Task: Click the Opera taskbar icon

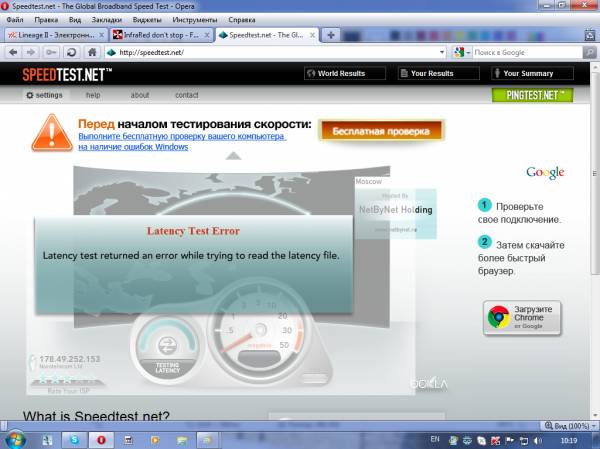Action: [101, 440]
